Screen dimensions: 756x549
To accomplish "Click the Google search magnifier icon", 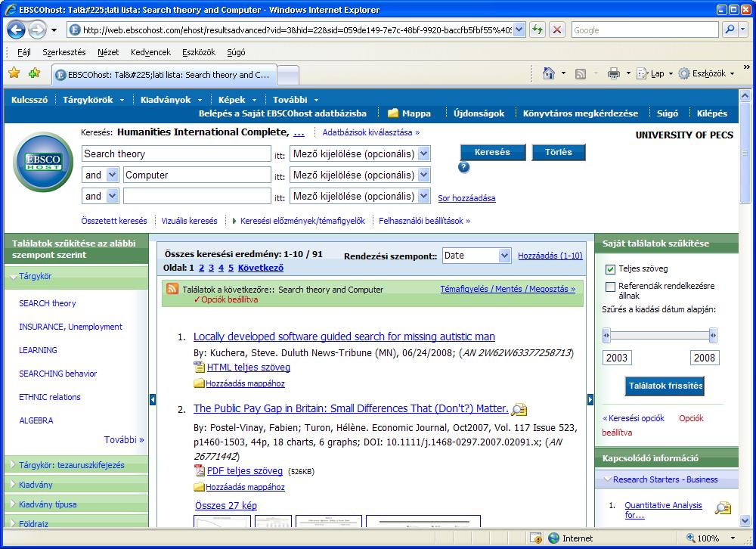I will pyautogui.click(x=730, y=30).
